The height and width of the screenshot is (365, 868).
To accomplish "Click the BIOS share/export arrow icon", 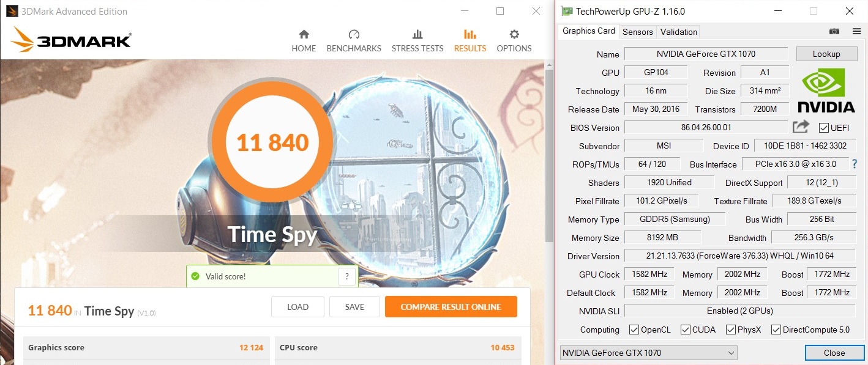I will [801, 127].
